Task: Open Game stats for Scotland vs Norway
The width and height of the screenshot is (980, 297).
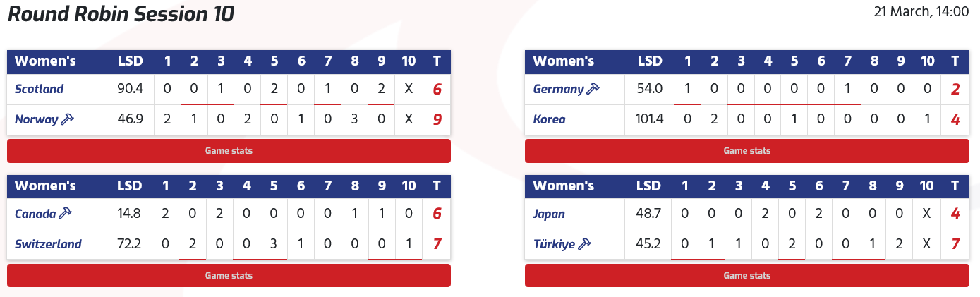Action: pos(229,151)
